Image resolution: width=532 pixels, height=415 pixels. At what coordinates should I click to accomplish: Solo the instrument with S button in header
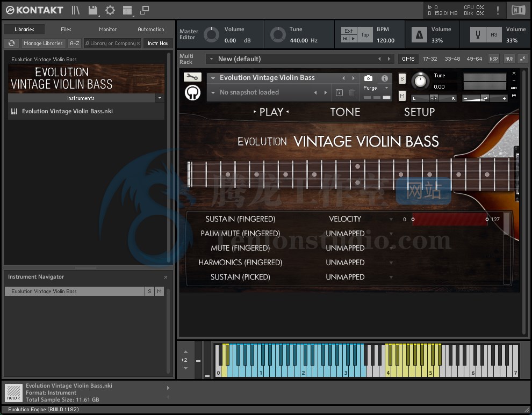pyautogui.click(x=402, y=79)
